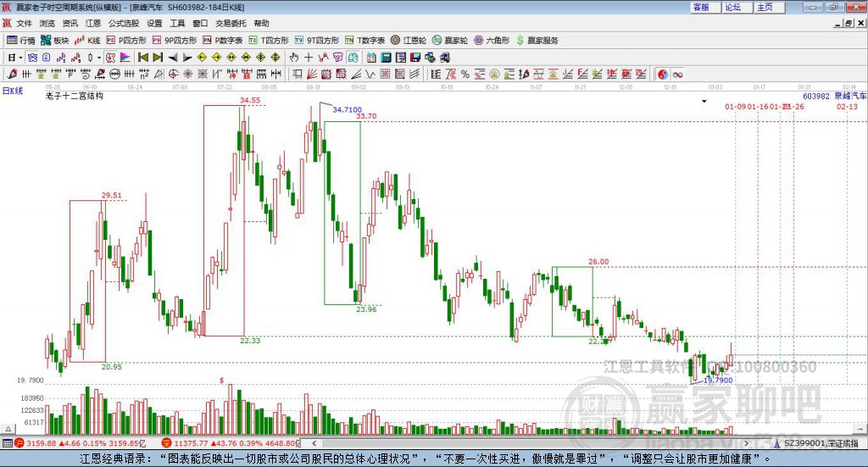This screenshot has height=467, width=868.
Task: Select the percent % retracement tool
Action: (x=465, y=74)
